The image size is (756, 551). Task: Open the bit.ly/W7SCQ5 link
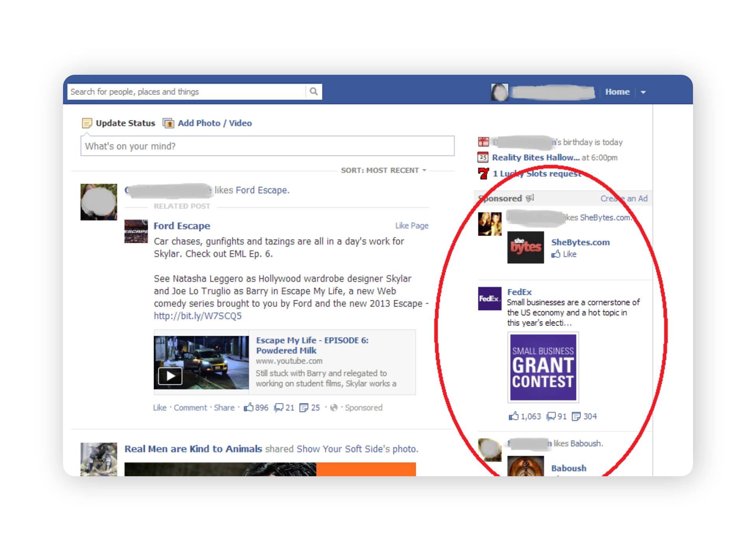click(x=198, y=316)
